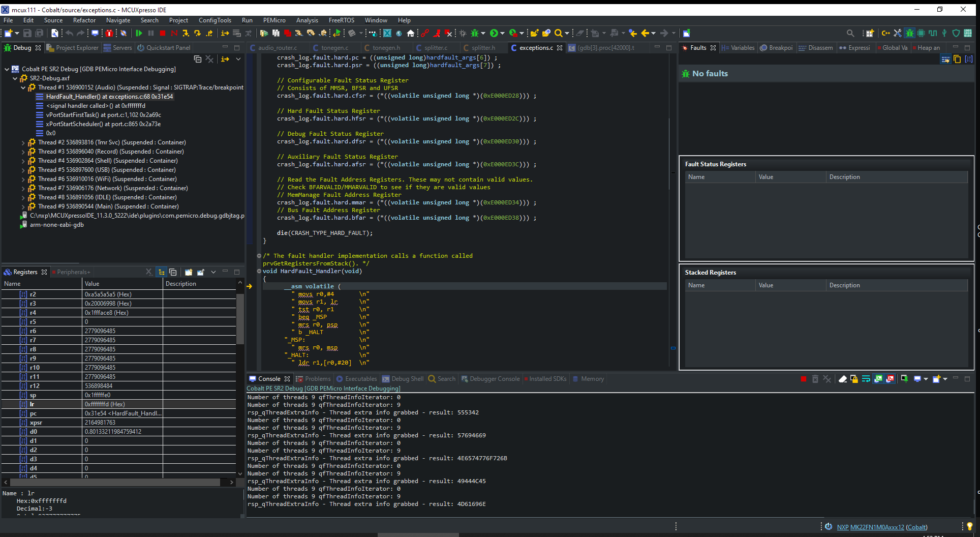Expand Thread #2 (Tmr Svc) node

coord(23,143)
